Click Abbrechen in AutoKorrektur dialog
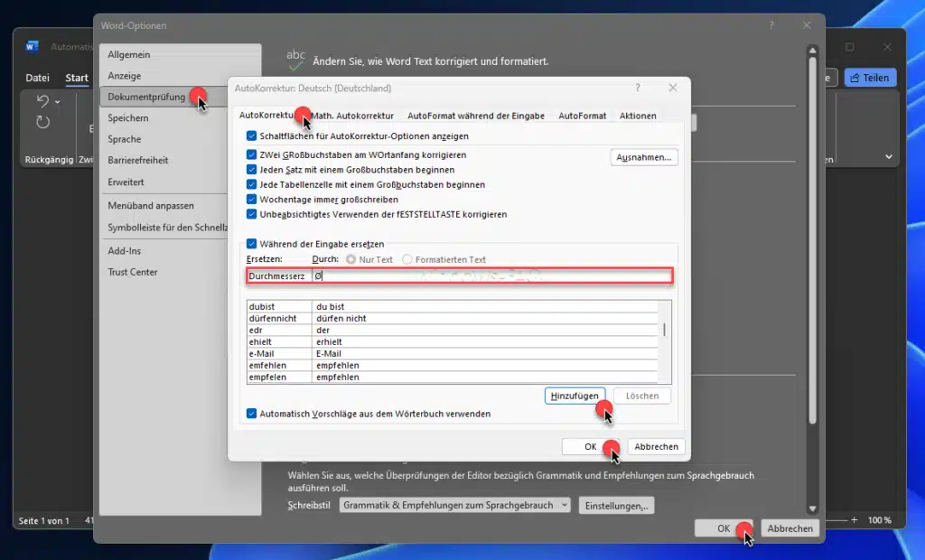The height and width of the screenshot is (560, 925). point(656,447)
